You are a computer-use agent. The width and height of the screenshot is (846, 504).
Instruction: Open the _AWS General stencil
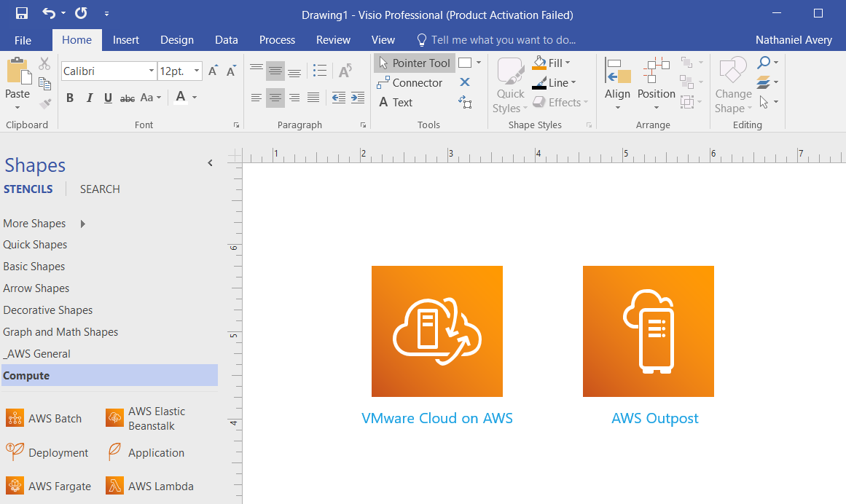pyautogui.click(x=36, y=354)
